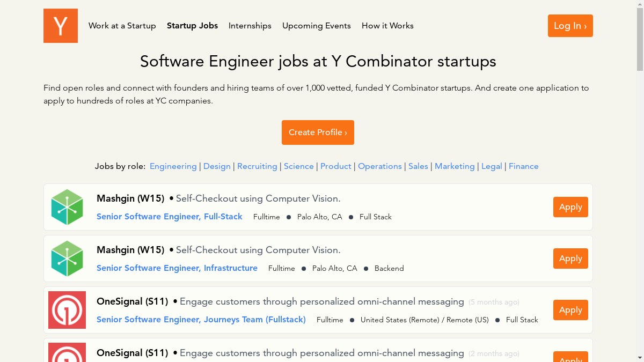The image size is (644, 362).
Task: Click the '(5 months ago)' timestamp
Action: tap(494, 302)
